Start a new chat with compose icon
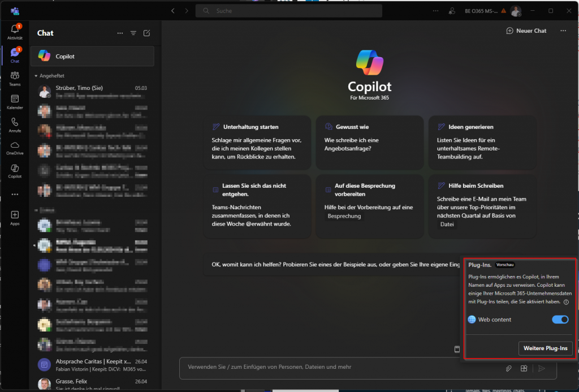579x392 pixels. point(147,33)
